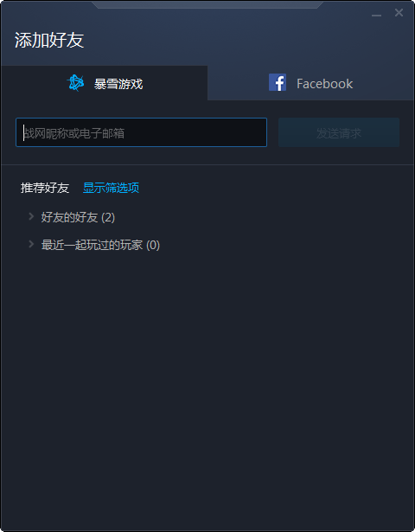Click the blinking cursor in the nickname box
The image size is (415, 532).
click(x=23, y=132)
